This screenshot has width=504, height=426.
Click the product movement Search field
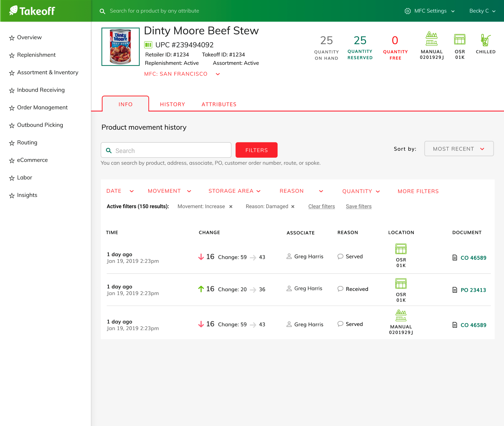click(166, 150)
